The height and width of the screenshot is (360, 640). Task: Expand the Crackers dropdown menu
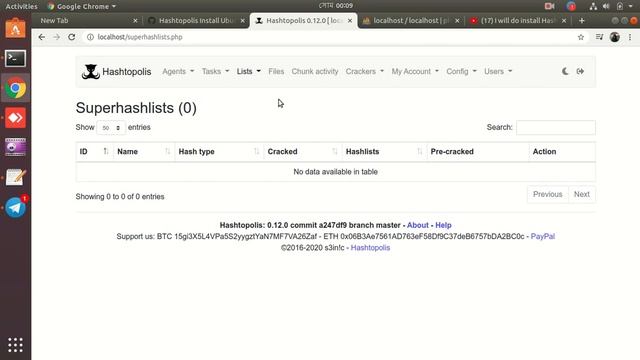365,71
